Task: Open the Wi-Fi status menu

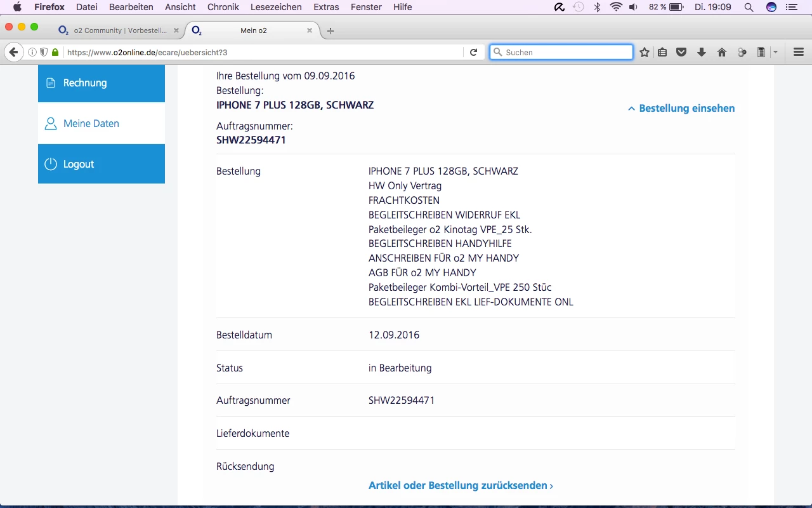Action: (615, 7)
